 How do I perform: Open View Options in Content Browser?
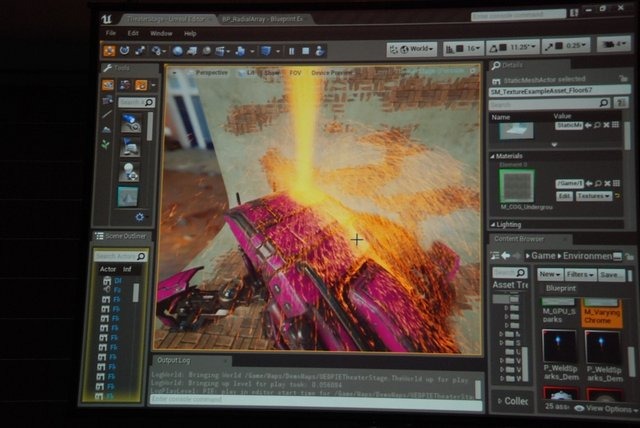point(605,408)
